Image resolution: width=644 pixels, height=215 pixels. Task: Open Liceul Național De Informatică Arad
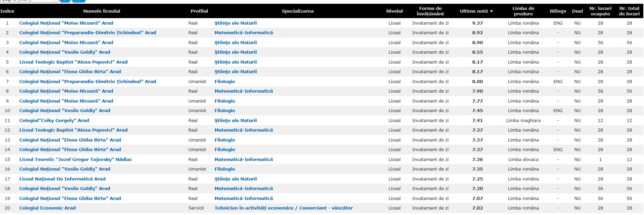pos(63,179)
